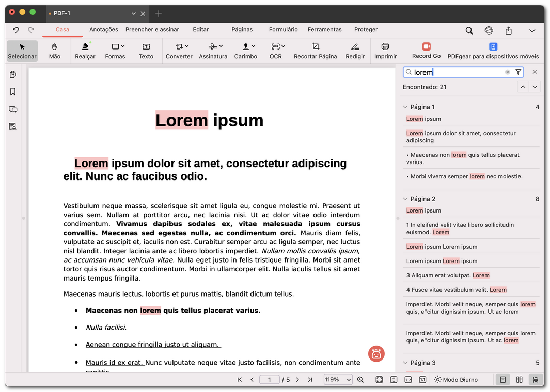Enable two-page view layout
The height and width of the screenshot is (392, 550).
(x=519, y=379)
